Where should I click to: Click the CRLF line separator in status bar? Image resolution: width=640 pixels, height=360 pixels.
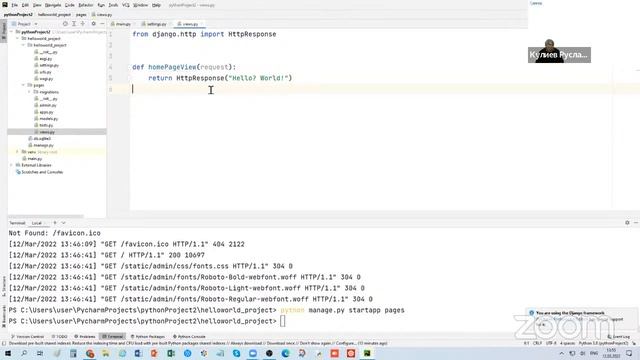537,343
